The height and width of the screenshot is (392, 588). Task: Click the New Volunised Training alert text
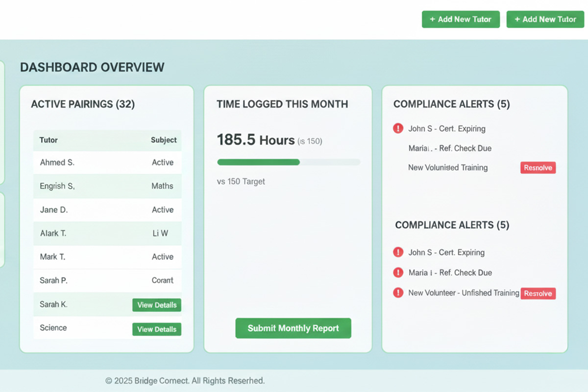click(x=448, y=168)
